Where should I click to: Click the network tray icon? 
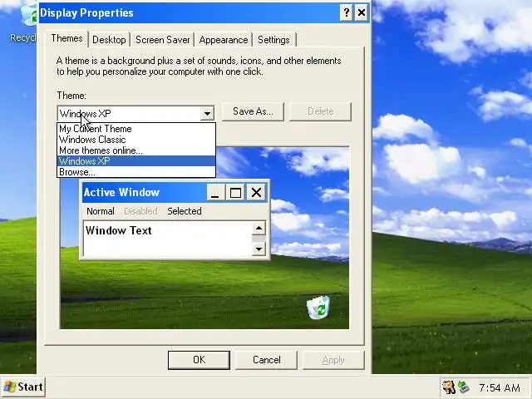(x=464, y=387)
